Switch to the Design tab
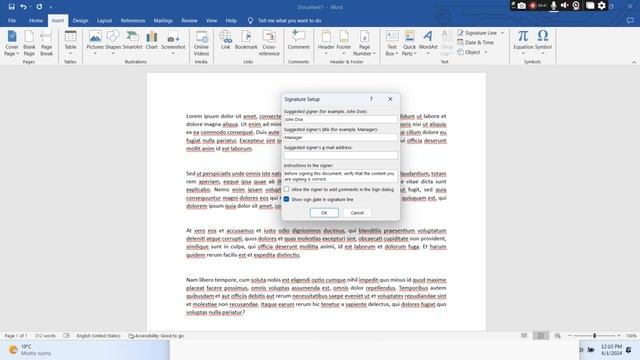The height and width of the screenshot is (360, 640). (x=80, y=20)
